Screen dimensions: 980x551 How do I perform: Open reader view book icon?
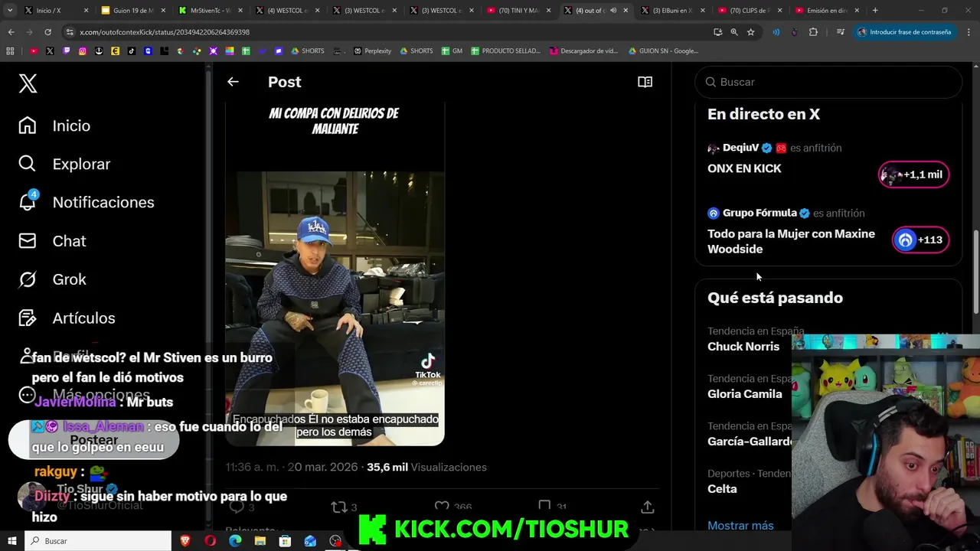645,82
